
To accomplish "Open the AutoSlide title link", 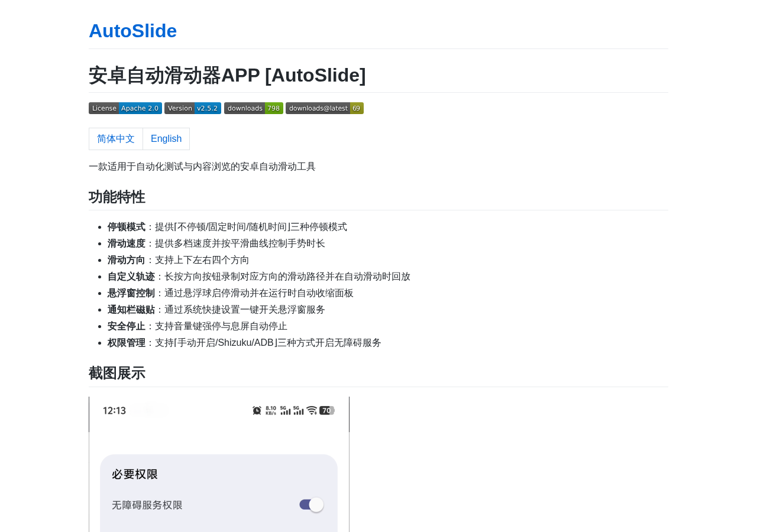I will pyautogui.click(x=132, y=31).
